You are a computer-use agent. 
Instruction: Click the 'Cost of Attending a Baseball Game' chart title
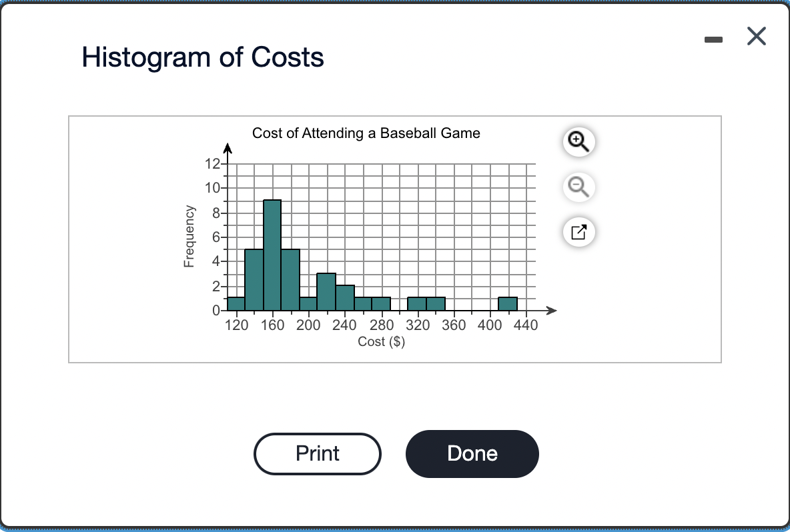click(366, 133)
